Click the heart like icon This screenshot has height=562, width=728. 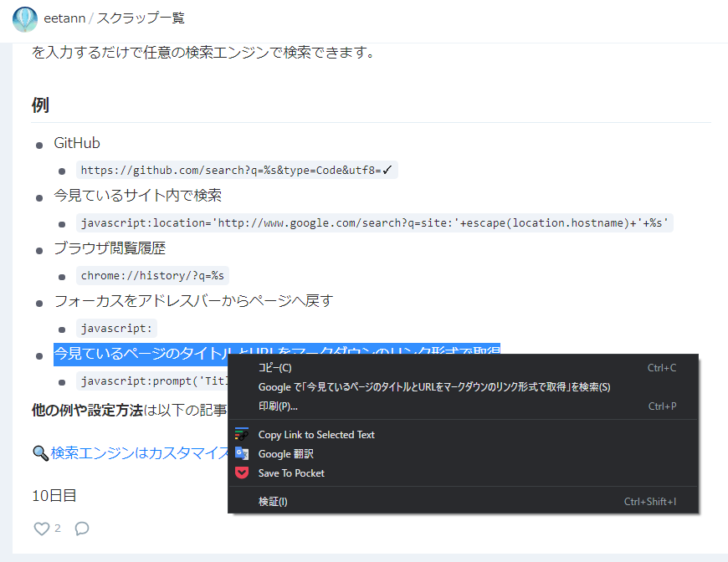tap(42, 529)
